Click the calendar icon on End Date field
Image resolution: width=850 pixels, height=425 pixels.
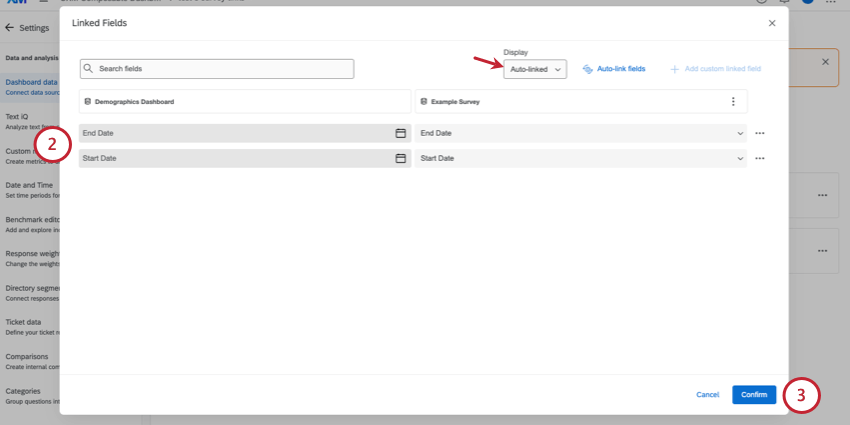(x=400, y=133)
